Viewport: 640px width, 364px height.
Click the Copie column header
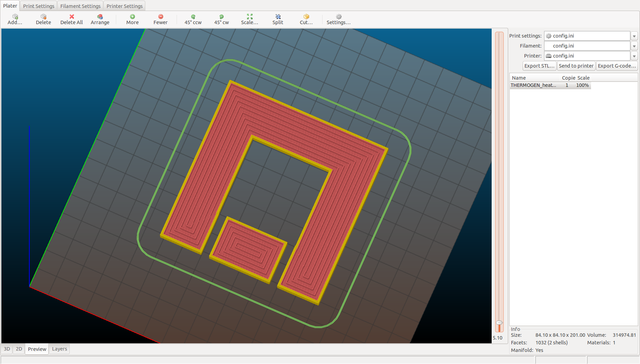pyautogui.click(x=569, y=78)
